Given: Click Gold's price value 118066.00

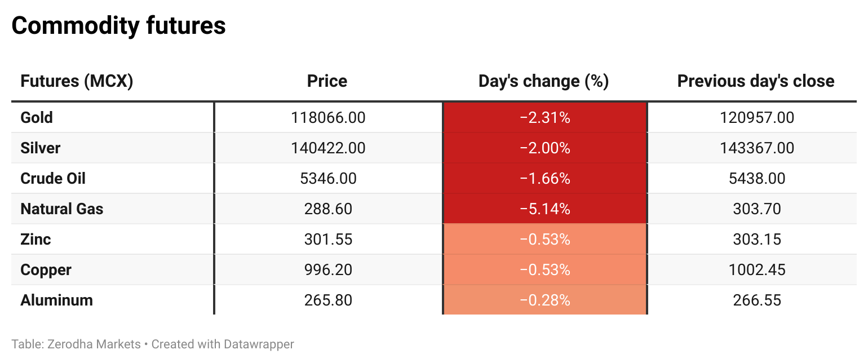Looking at the screenshot, I should coord(328,118).
